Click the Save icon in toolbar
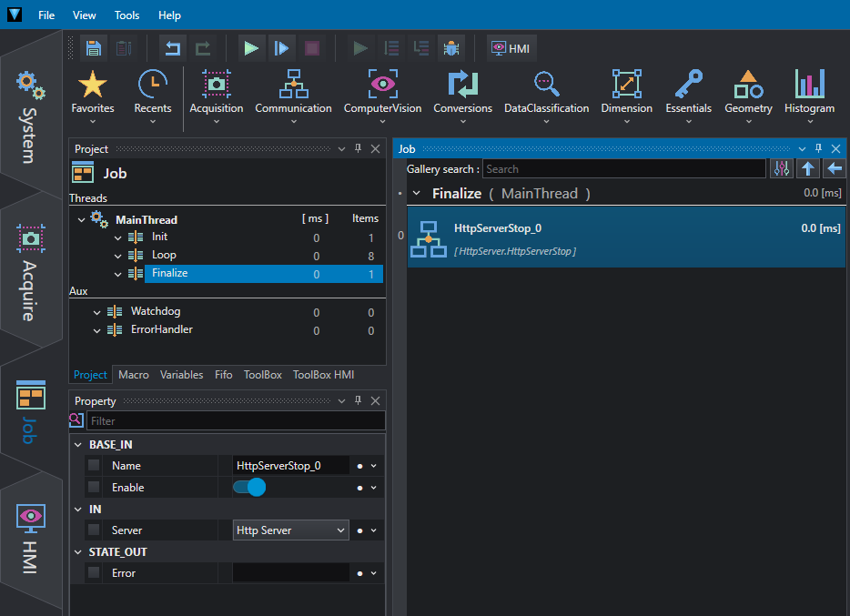 [94, 48]
